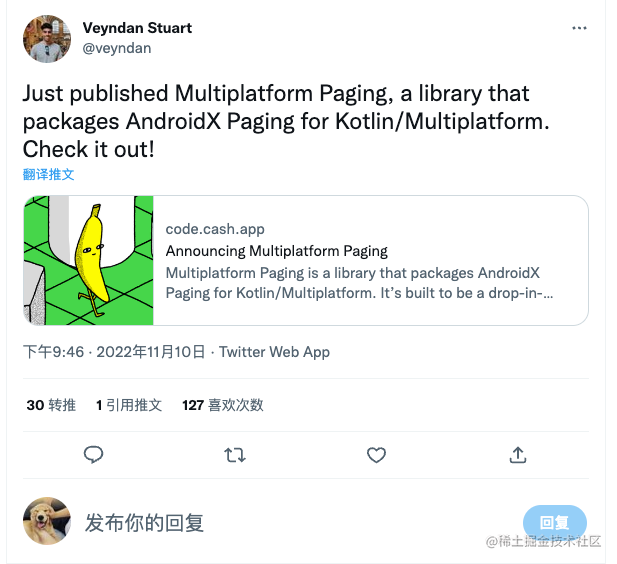Click the retweet arrows icon

(235, 455)
